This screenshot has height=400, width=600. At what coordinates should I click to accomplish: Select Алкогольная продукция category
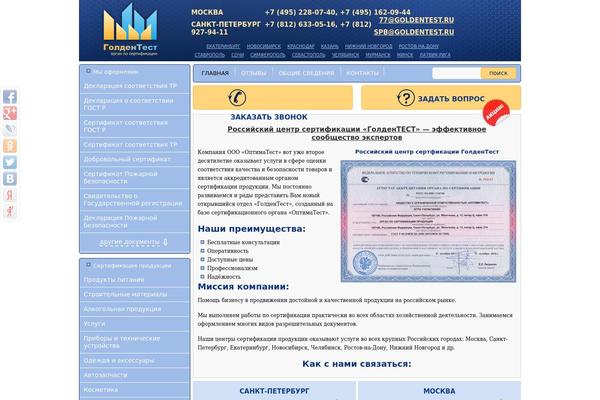click(134, 309)
